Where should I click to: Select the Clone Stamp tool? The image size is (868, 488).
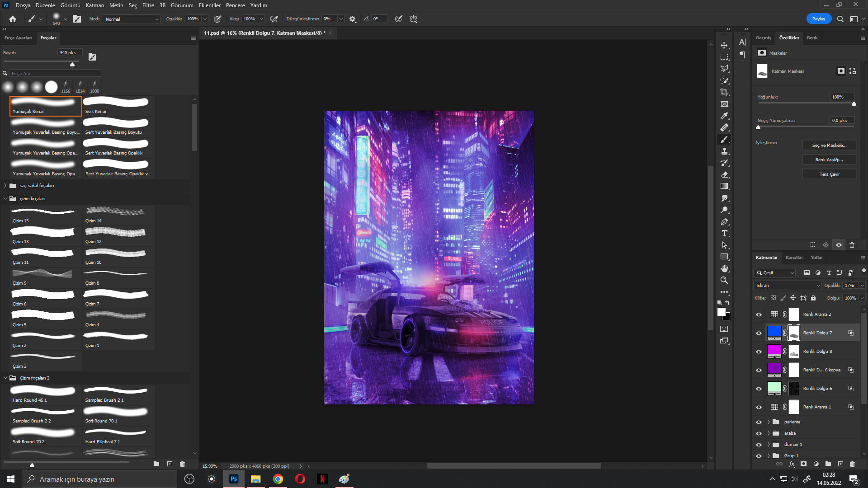coord(724,151)
